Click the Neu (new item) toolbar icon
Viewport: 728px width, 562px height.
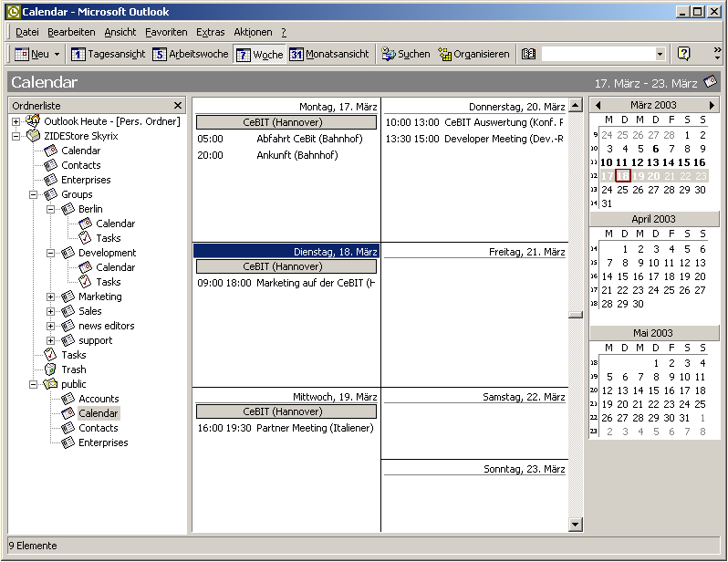[x=22, y=55]
